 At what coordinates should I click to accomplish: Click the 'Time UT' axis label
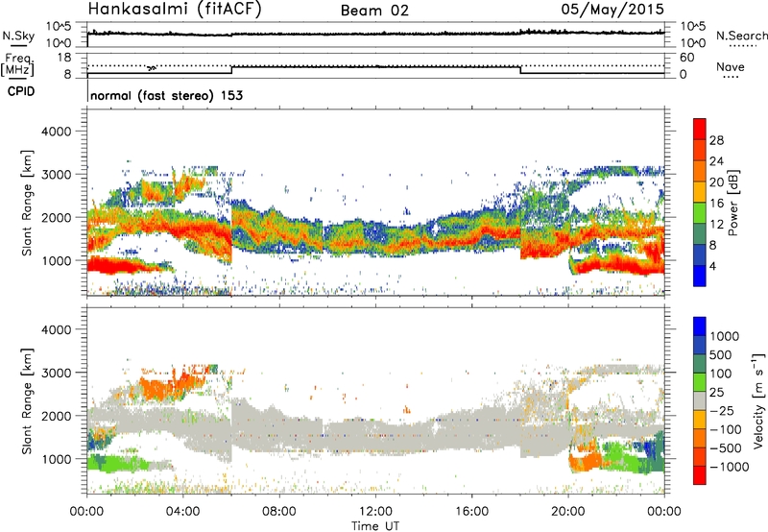375,526
